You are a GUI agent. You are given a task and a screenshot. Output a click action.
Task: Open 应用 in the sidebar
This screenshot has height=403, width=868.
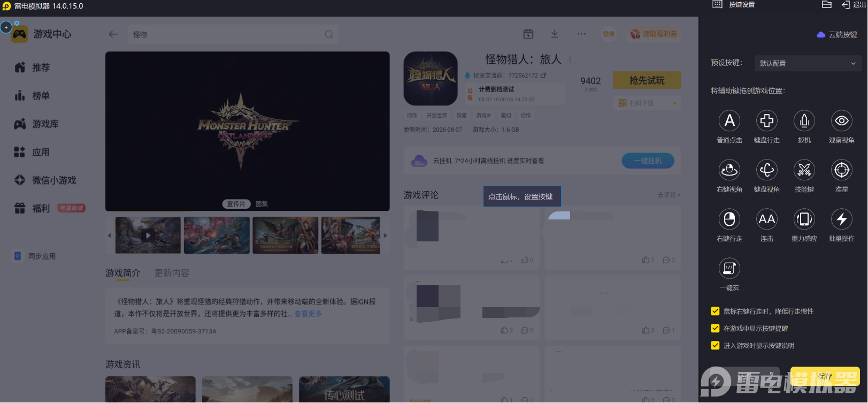tap(32, 153)
